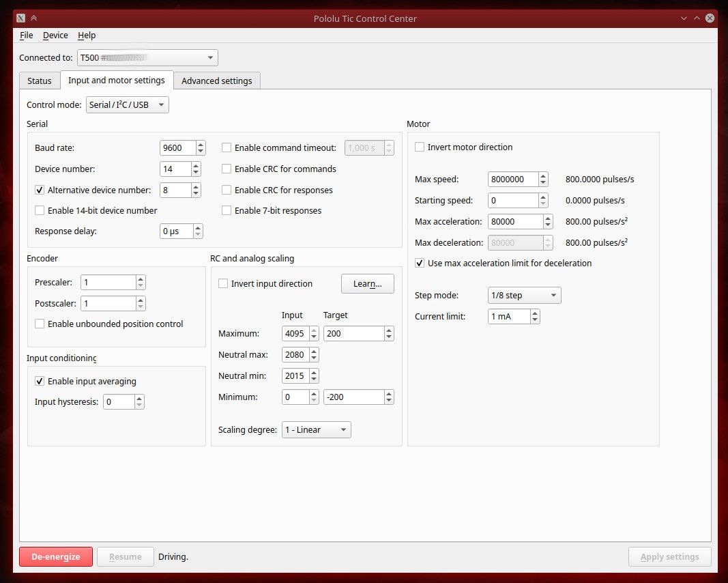Screen dimensions: 728x583
Task: Switch to the Advanced settings tab
Action: point(216,80)
